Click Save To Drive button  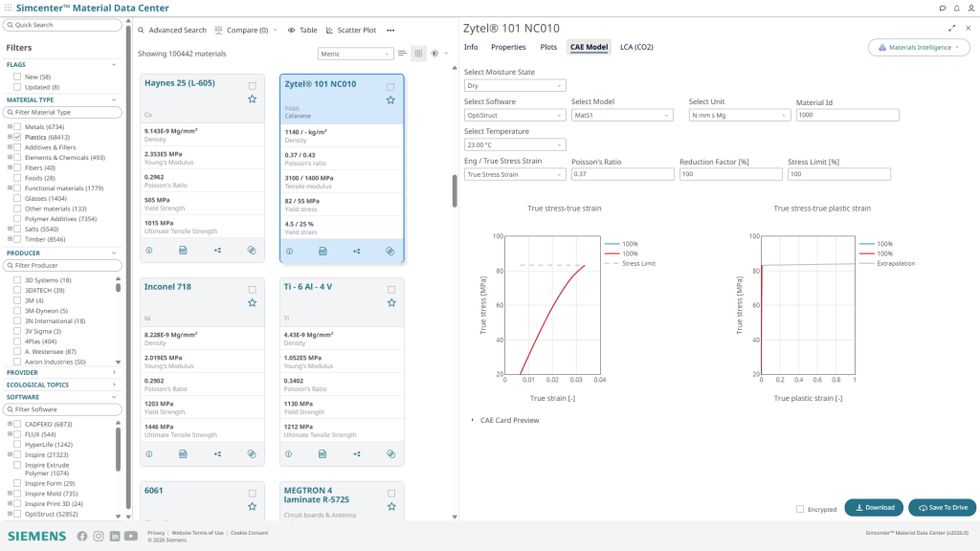point(942,508)
